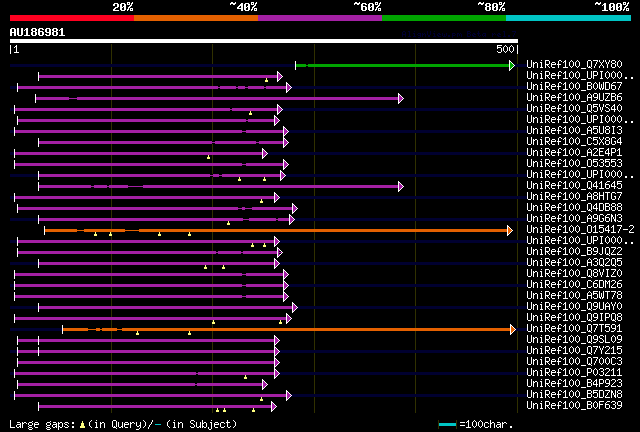Open the UniRef100_A5U8I3 subject label
This screenshot has height=432, width=640.
coord(574,130)
